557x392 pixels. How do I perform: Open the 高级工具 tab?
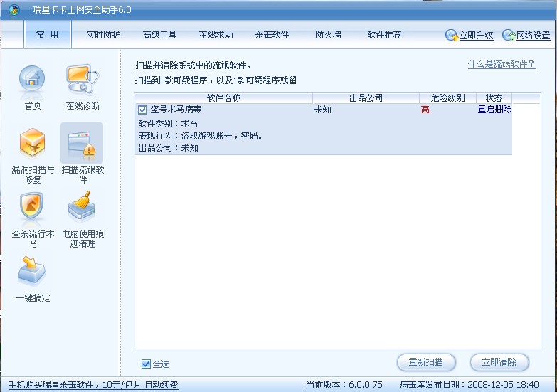click(x=159, y=35)
